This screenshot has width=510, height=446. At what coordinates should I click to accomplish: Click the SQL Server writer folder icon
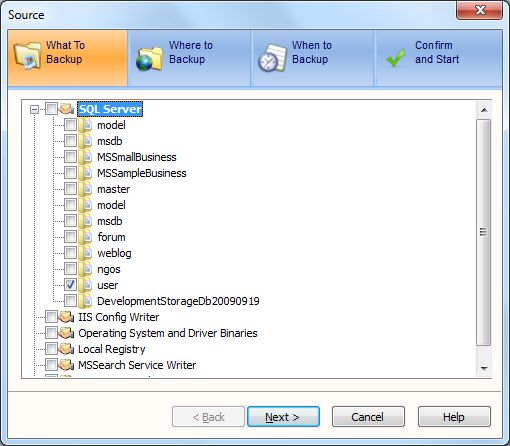click(x=66, y=109)
